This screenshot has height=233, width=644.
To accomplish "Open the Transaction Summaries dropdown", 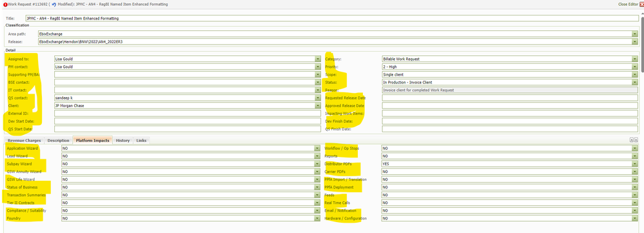I will coord(317,195).
